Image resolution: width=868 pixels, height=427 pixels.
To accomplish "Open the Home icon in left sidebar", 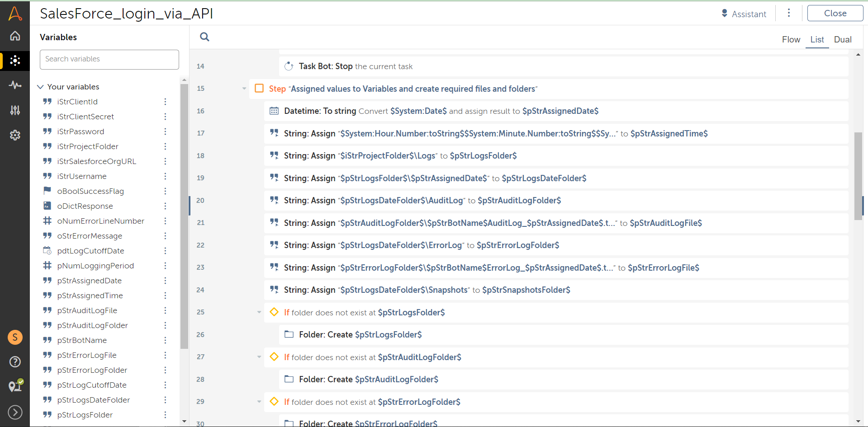I will [x=15, y=36].
